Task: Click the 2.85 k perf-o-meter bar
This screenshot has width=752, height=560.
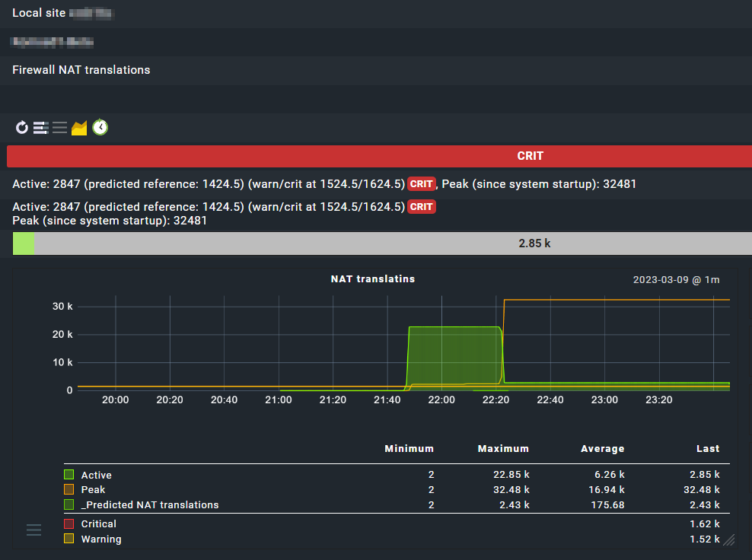Action: coord(382,243)
